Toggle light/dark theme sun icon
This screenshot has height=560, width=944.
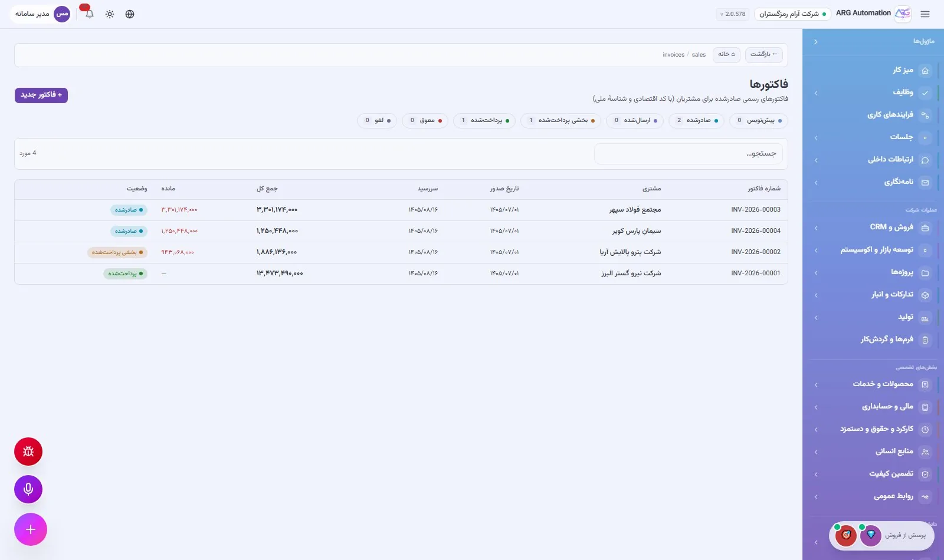(110, 14)
